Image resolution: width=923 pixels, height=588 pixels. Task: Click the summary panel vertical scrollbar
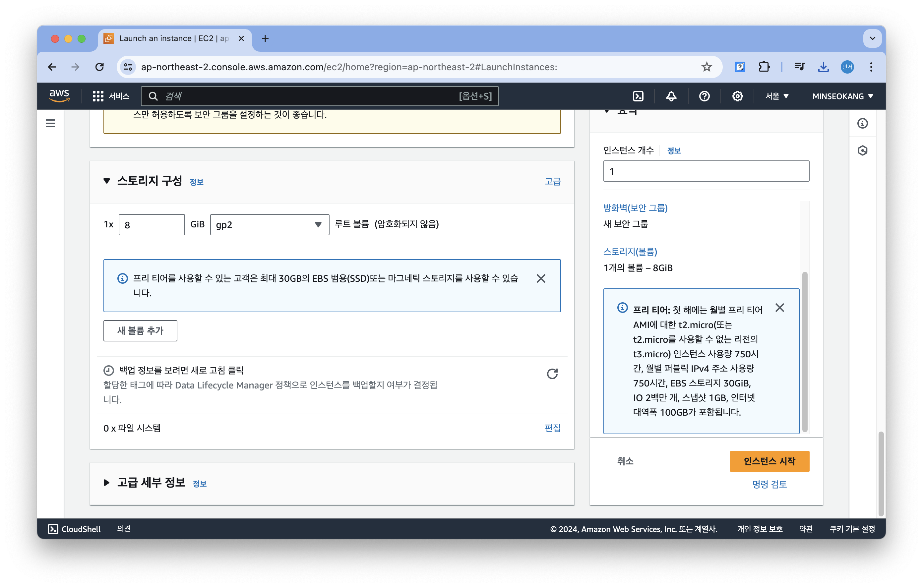click(805, 351)
